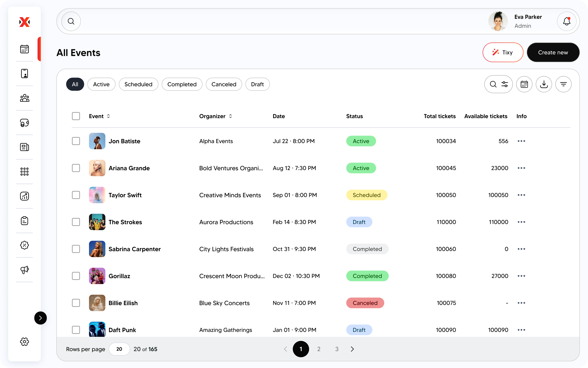
Task: Open the Analytics chart section in sidebar
Action: 24,196
